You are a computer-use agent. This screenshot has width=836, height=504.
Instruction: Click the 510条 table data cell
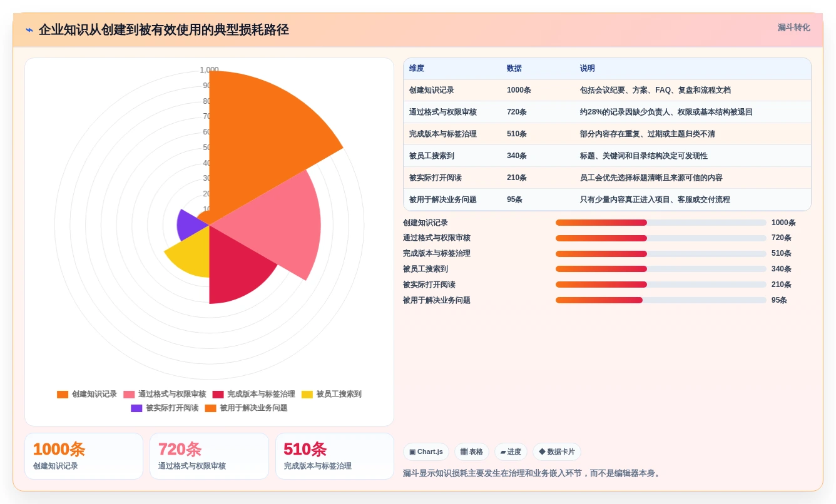coord(517,134)
